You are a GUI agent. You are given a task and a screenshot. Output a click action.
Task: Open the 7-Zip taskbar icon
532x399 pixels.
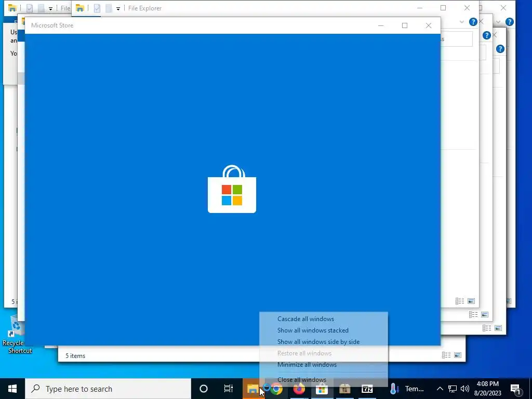(x=367, y=389)
